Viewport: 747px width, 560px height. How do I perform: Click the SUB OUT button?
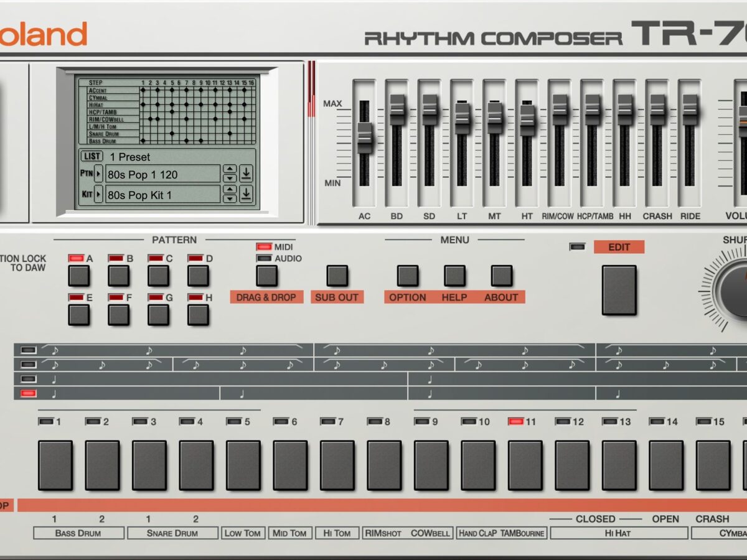pyautogui.click(x=337, y=276)
